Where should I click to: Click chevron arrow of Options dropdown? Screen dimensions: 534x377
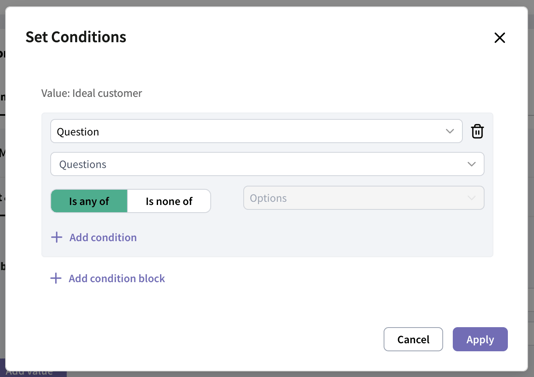pyautogui.click(x=472, y=198)
